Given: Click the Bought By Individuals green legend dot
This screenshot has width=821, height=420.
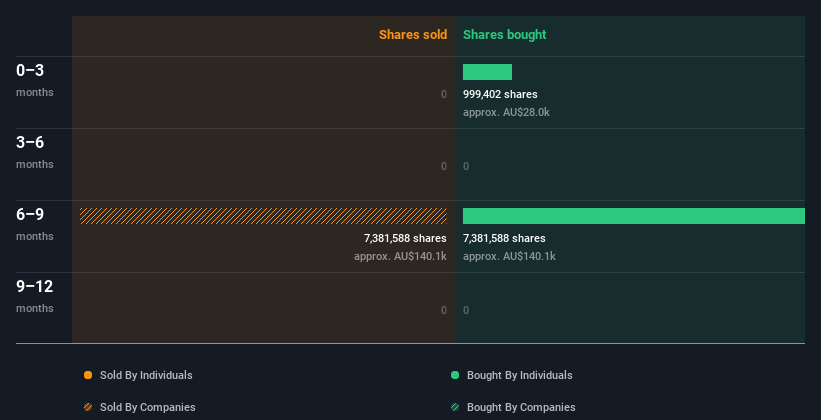Looking at the screenshot, I should pyautogui.click(x=455, y=375).
